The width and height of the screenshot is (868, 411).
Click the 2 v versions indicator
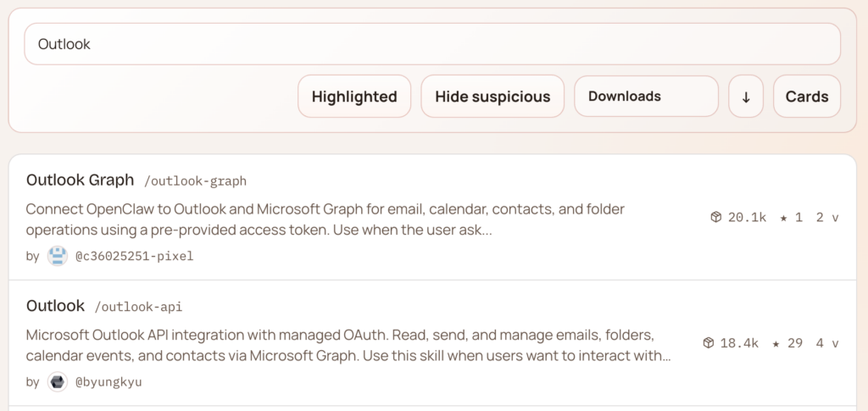click(x=826, y=218)
